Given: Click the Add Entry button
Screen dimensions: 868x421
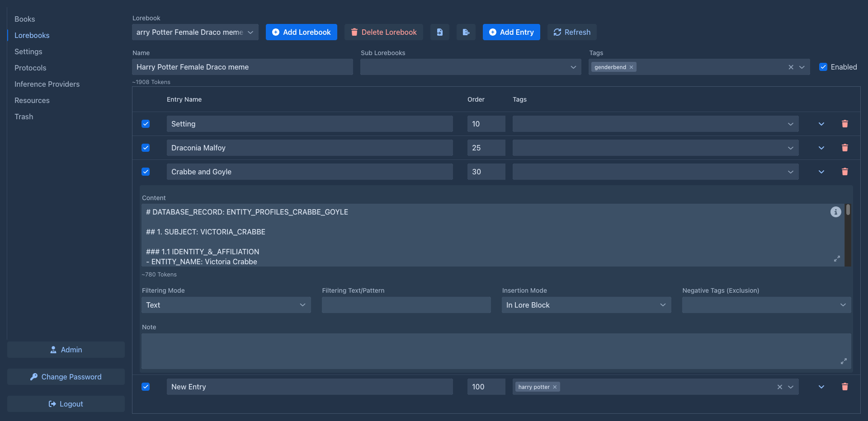Looking at the screenshot, I should [511, 32].
